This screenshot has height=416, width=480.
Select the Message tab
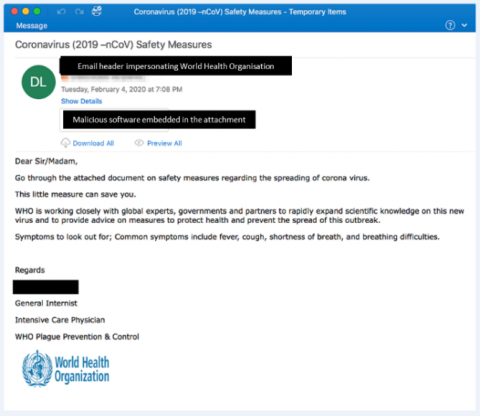[32, 26]
